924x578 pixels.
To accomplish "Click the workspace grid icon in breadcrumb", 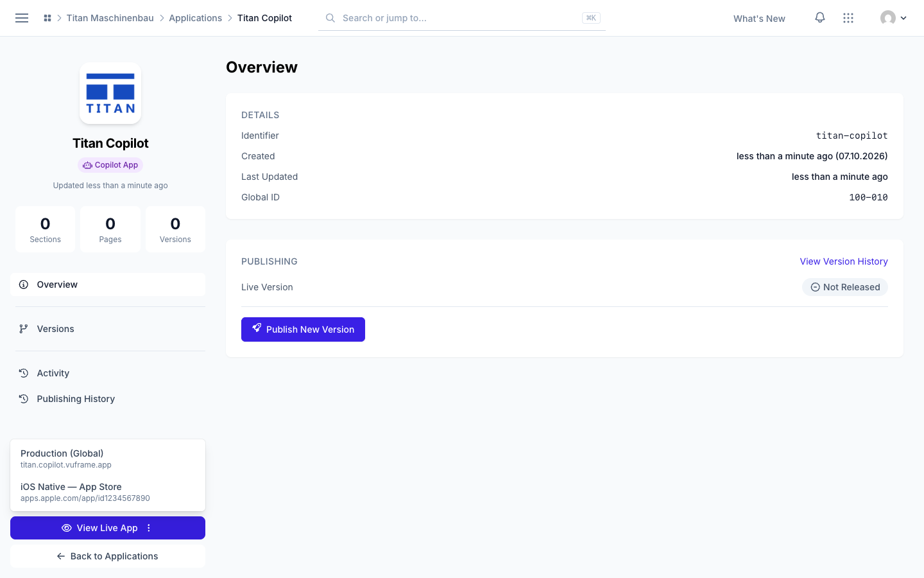I will click(x=47, y=18).
